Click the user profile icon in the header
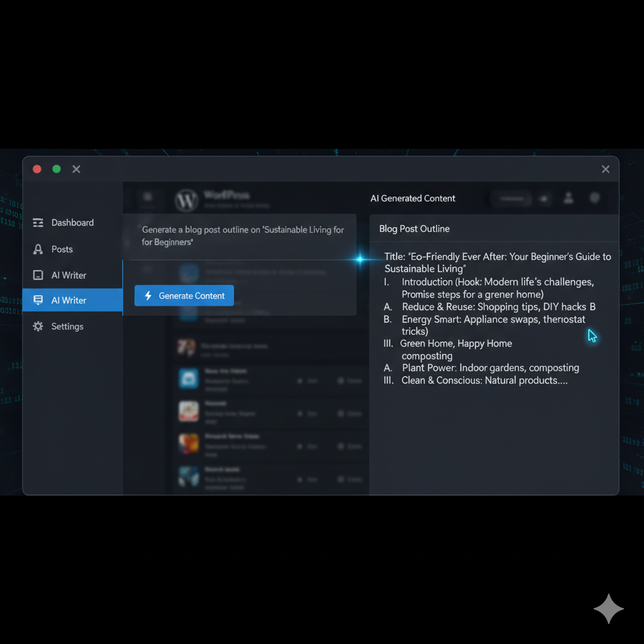Viewport: 644px width, 644px height. 569,199
